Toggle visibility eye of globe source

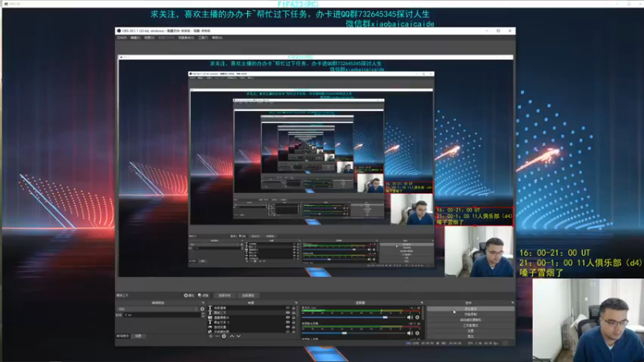coord(288,331)
